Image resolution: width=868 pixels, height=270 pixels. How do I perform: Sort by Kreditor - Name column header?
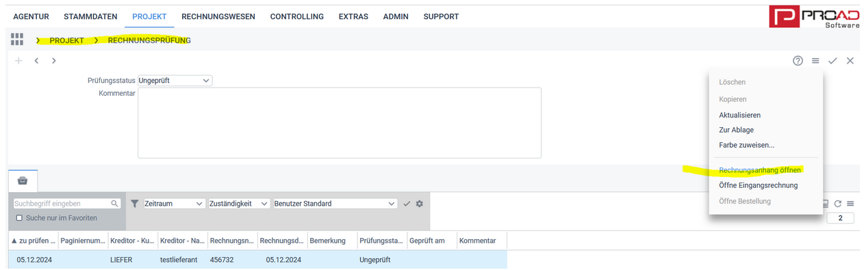181,241
